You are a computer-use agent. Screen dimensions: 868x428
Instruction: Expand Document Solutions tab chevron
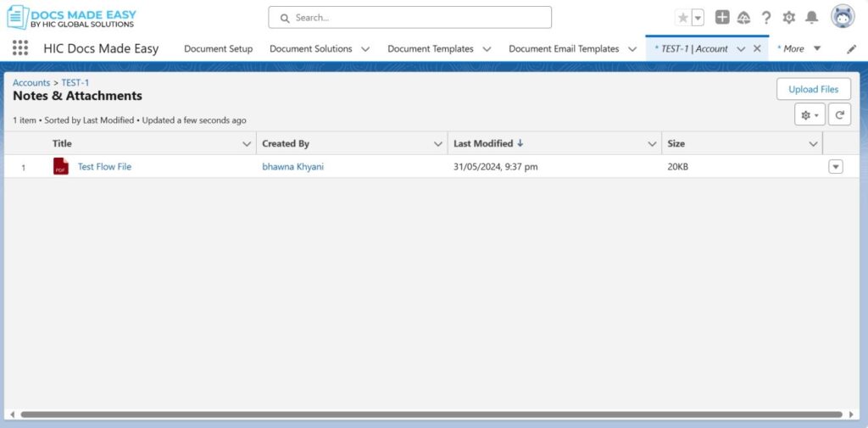point(365,49)
